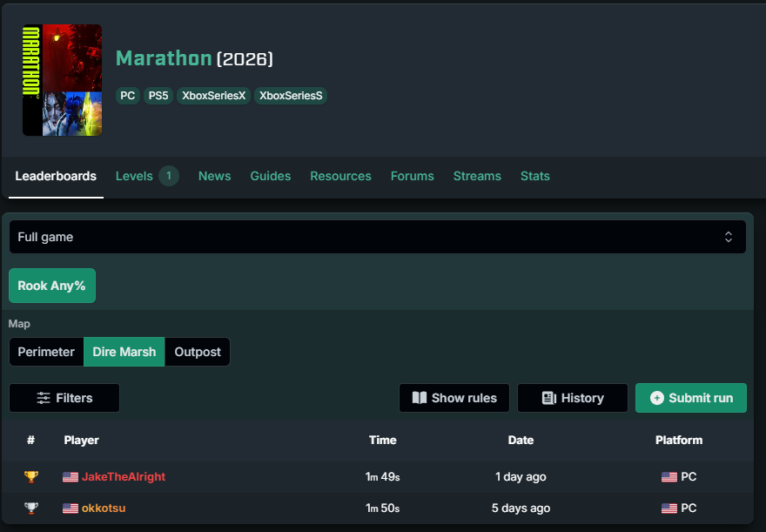Click the plus icon on Submit run

coord(657,398)
